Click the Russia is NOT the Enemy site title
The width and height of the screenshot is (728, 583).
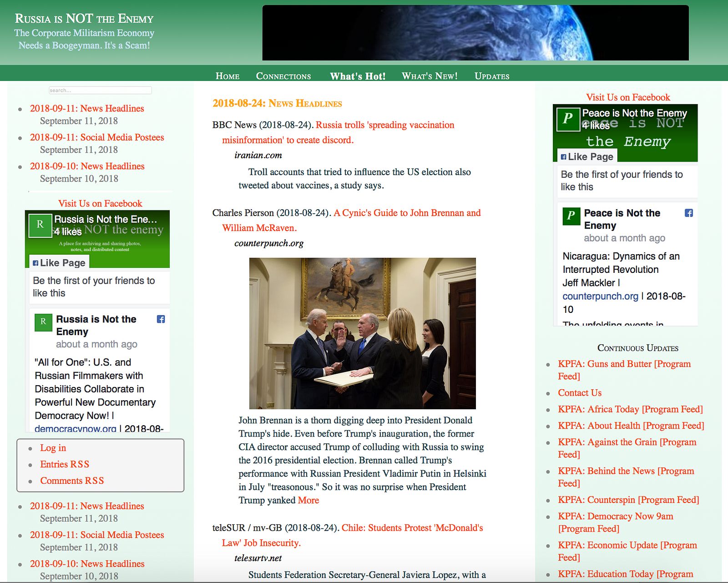84,18
